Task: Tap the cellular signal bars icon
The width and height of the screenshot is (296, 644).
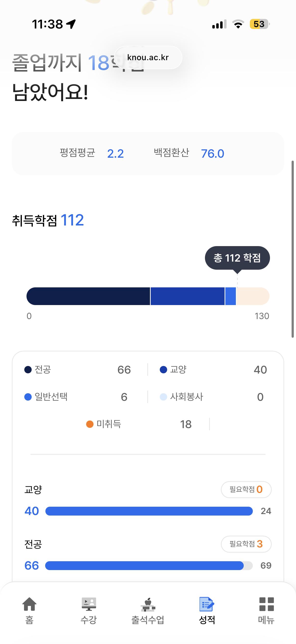Action: (219, 24)
